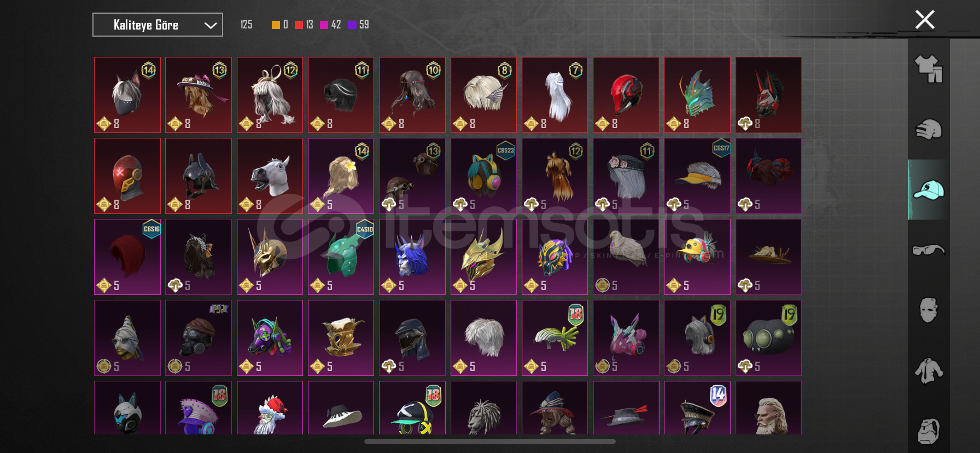The width and height of the screenshot is (980, 453).
Task: Close the inventory with the X
Action: click(925, 20)
